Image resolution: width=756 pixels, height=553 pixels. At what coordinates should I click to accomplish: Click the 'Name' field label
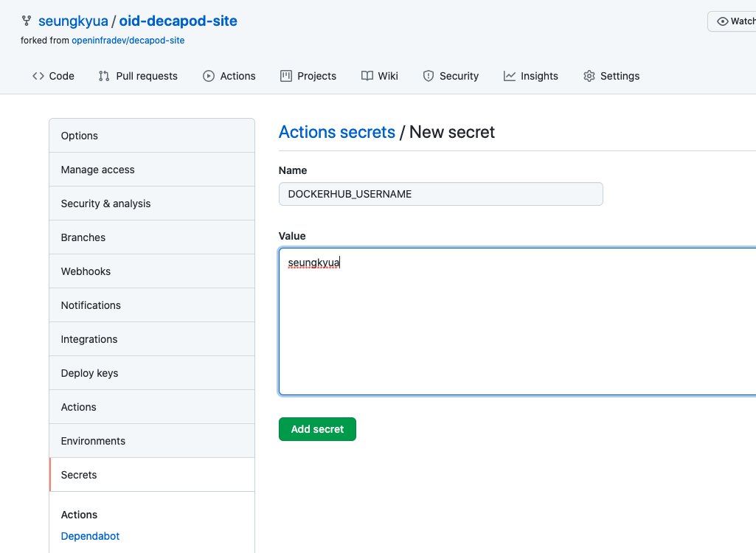click(x=293, y=170)
